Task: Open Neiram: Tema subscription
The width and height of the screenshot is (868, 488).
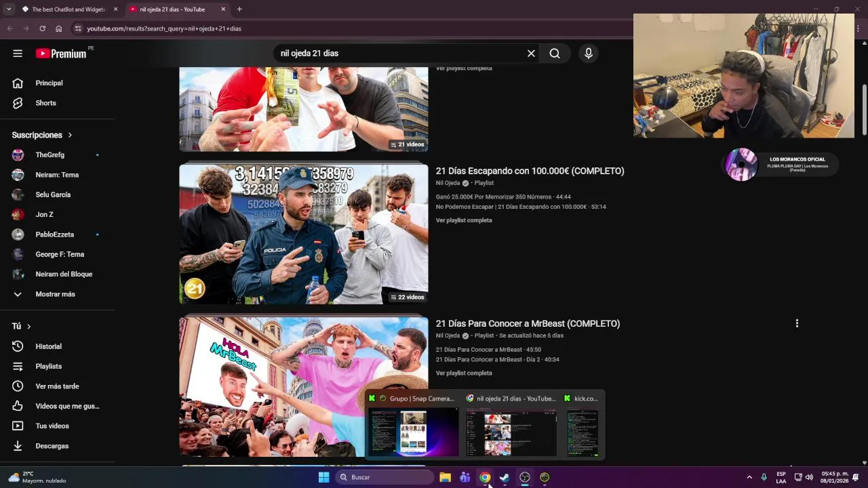Action: tap(58, 175)
